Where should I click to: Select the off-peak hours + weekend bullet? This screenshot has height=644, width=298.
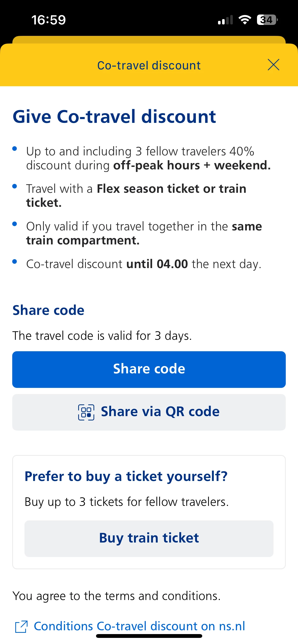coord(148,158)
